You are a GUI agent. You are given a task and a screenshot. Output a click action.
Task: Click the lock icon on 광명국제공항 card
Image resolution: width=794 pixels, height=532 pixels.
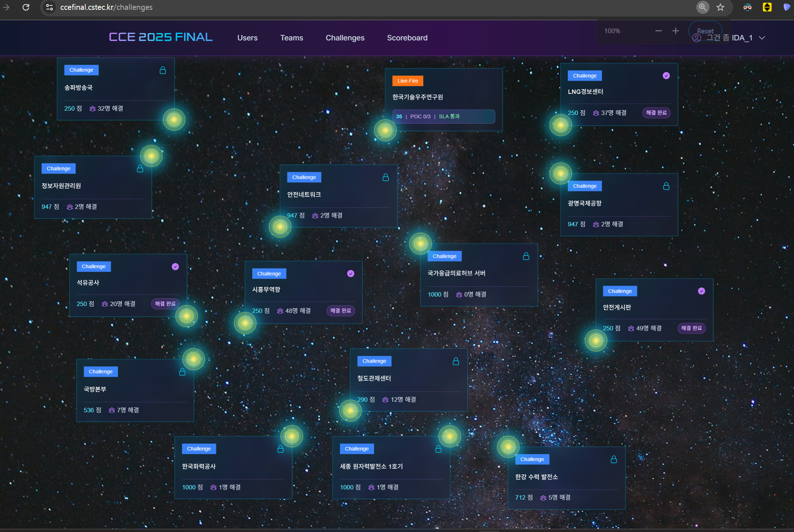(666, 186)
